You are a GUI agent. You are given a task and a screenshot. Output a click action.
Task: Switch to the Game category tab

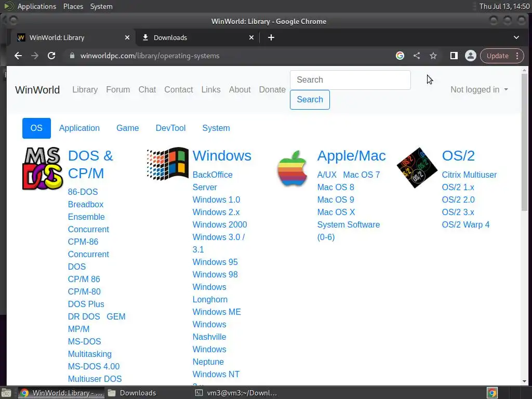pos(128,128)
